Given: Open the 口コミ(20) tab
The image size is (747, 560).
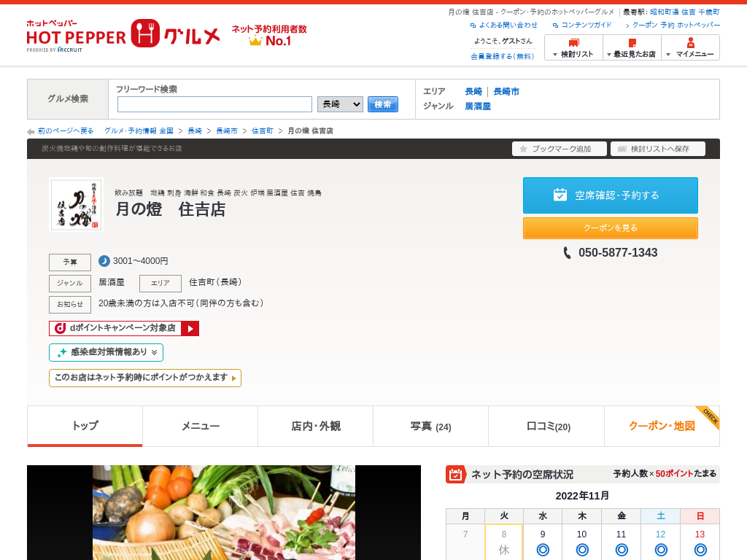Looking at the screenshot, I should [x=546, y=426].
